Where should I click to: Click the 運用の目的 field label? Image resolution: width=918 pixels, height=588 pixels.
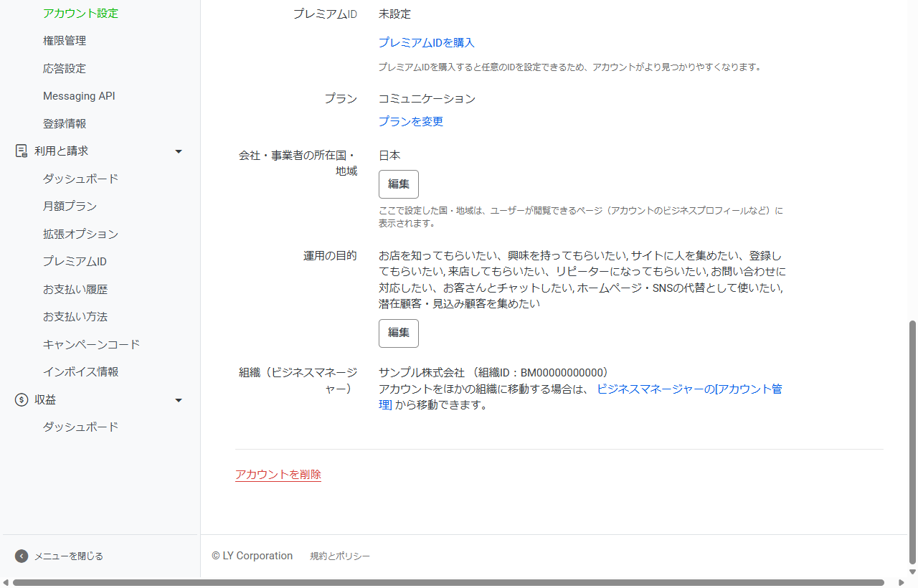click(330, 256)
